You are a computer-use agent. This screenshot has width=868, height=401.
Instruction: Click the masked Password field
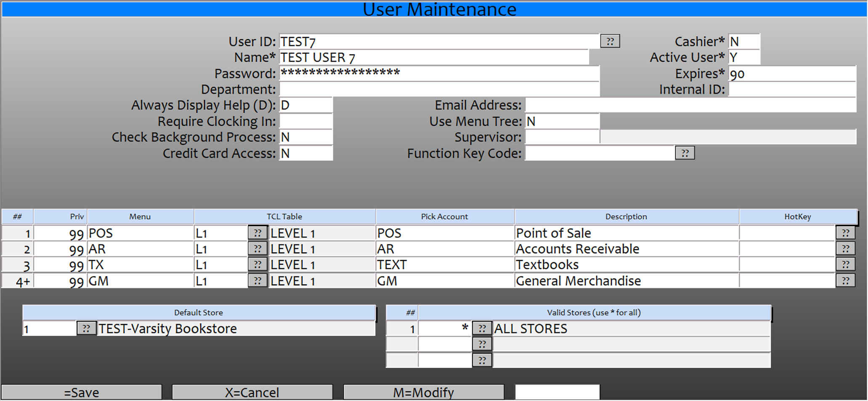(x=439, y=73)
